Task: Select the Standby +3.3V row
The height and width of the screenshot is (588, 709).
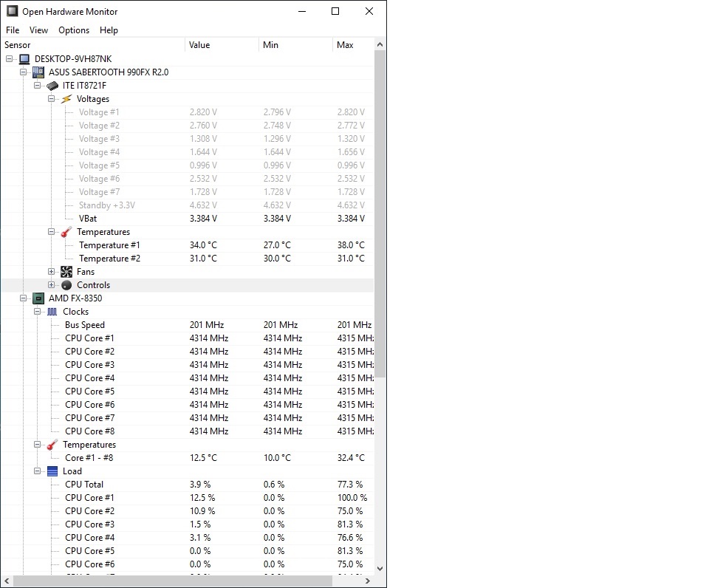Action: pyautogui.click(x=187, y=205)
